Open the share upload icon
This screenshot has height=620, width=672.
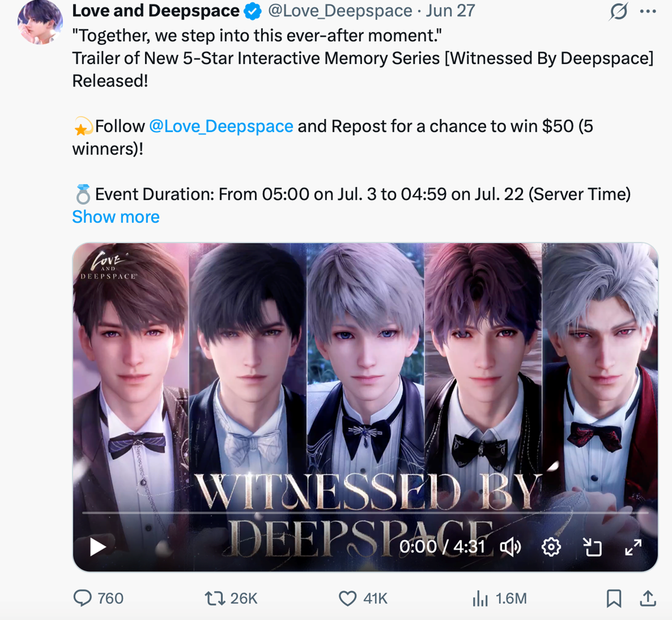(x=648, y=598)
